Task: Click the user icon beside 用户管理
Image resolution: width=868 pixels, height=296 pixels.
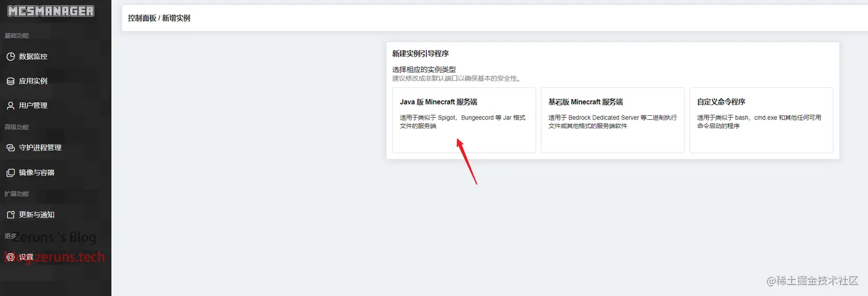Action: pos(10,106)
